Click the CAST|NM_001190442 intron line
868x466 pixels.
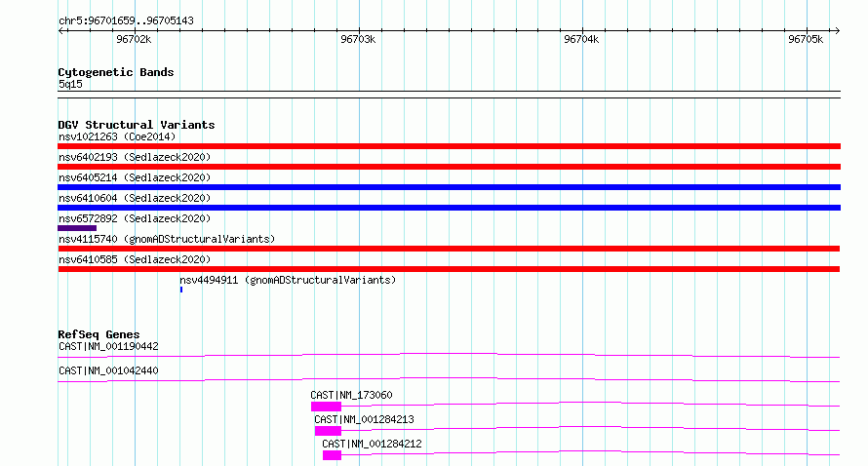point(449,355)
